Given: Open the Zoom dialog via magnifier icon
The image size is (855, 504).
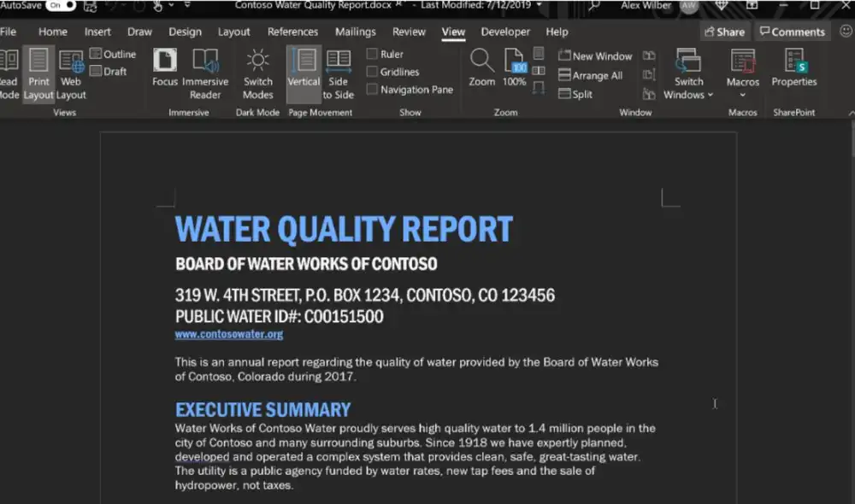Looking at the screenshot, I should point(481,68).
